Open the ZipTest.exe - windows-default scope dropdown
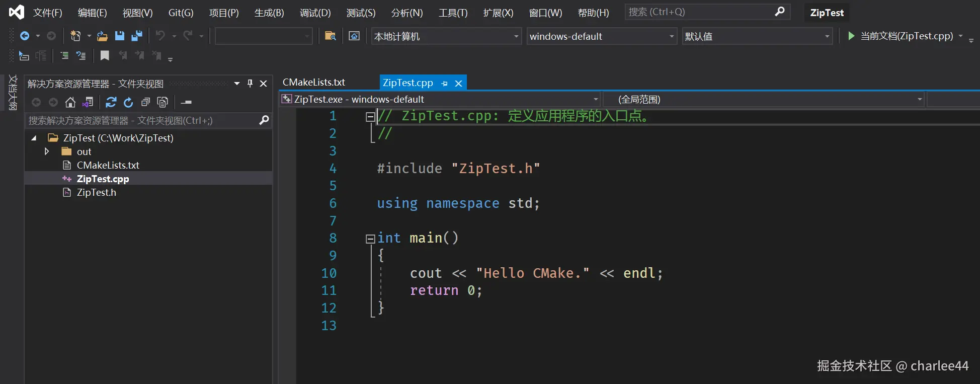The width and height of the screenshot is (980, 384). click(x=440, y=99)
